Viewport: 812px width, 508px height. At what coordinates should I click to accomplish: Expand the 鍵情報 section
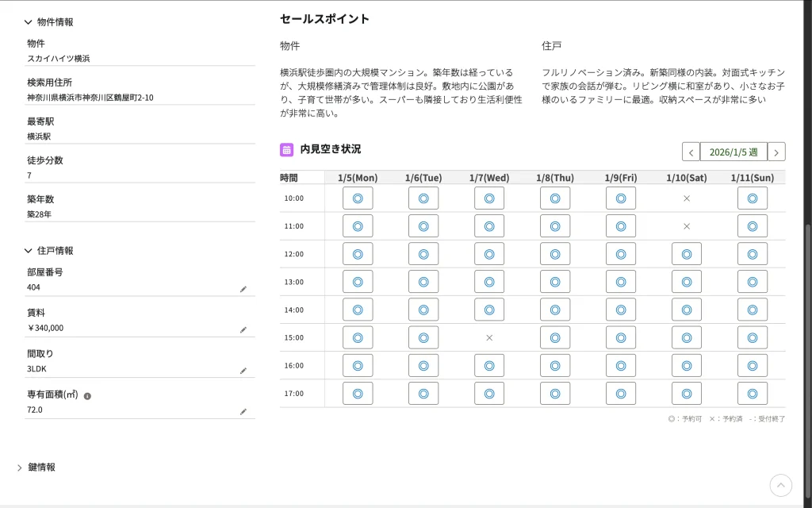[20, 468]
